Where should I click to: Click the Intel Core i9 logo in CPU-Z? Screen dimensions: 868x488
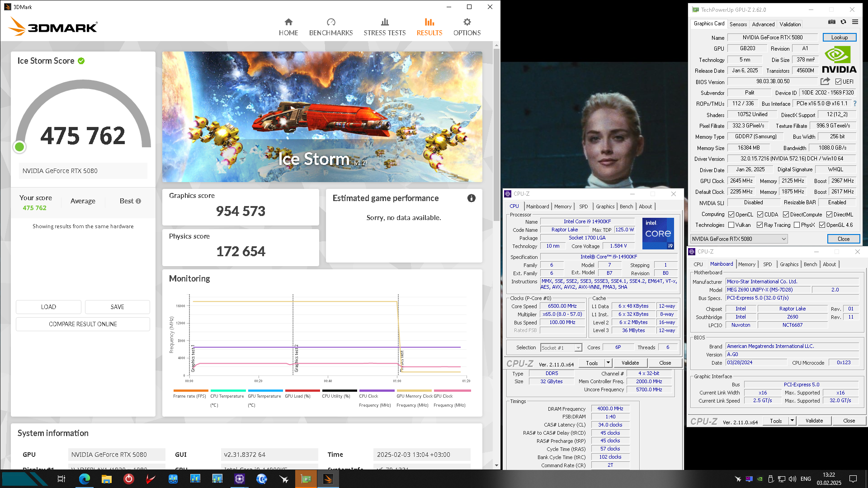pyautogui.click(x=658, y=233)
